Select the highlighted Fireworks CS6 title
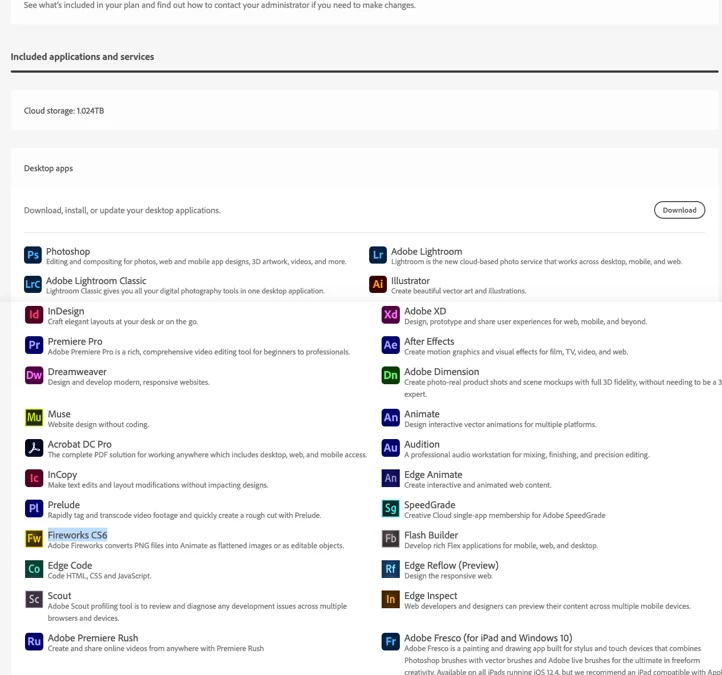This screenshot has width=722, height=675. pyautogui.click(x=77, y=535)
